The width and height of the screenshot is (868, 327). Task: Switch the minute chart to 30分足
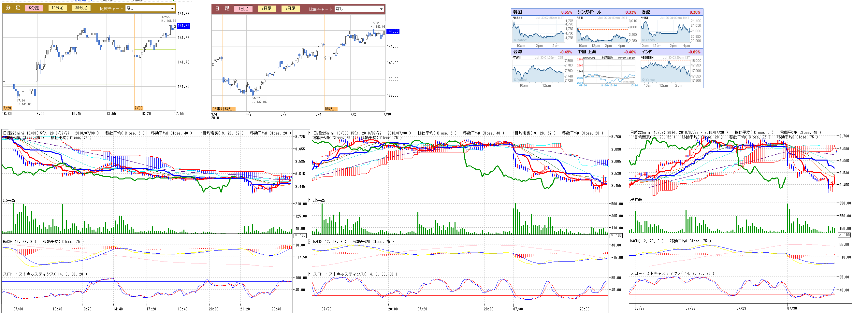[x=81, y=8]
